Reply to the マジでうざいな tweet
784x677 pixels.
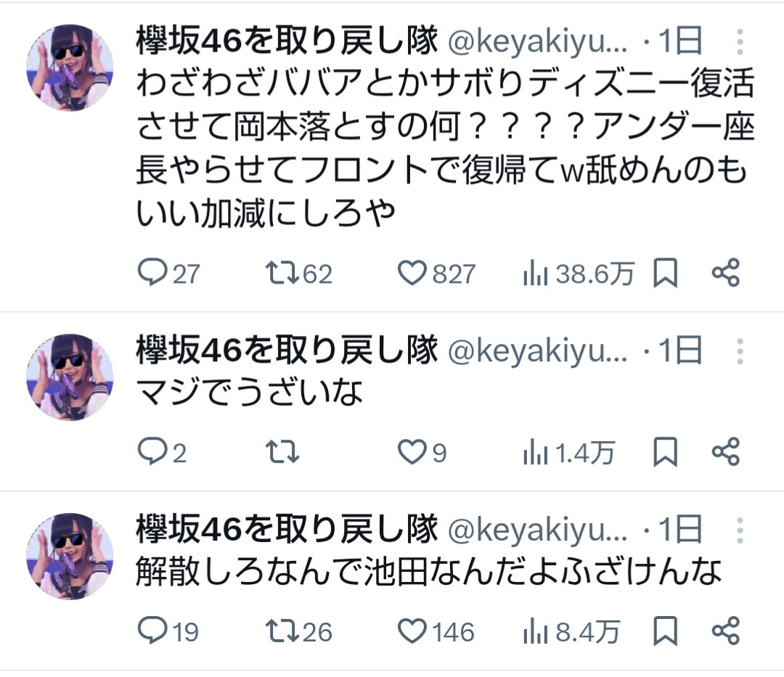pos(151,453)
